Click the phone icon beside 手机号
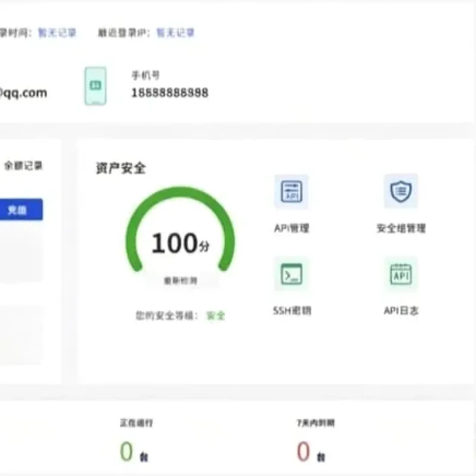This screenshot has height=476, width=476. [95, 86]
